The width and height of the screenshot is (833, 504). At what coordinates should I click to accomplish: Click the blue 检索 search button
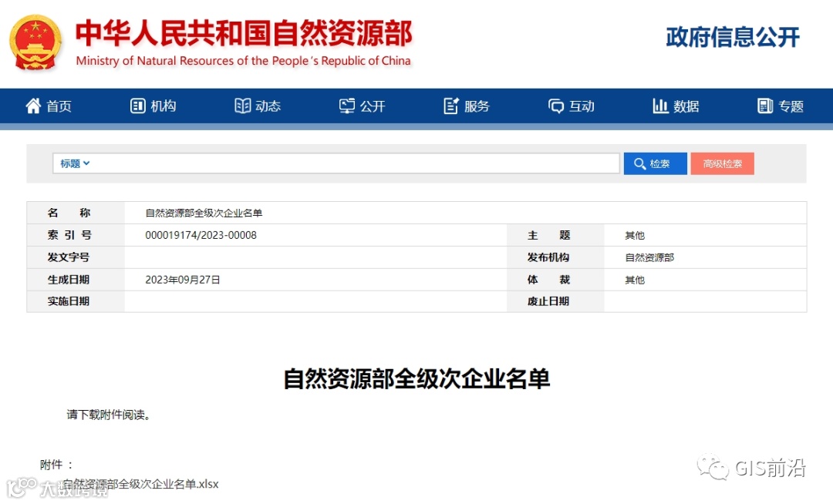(655, 163)
